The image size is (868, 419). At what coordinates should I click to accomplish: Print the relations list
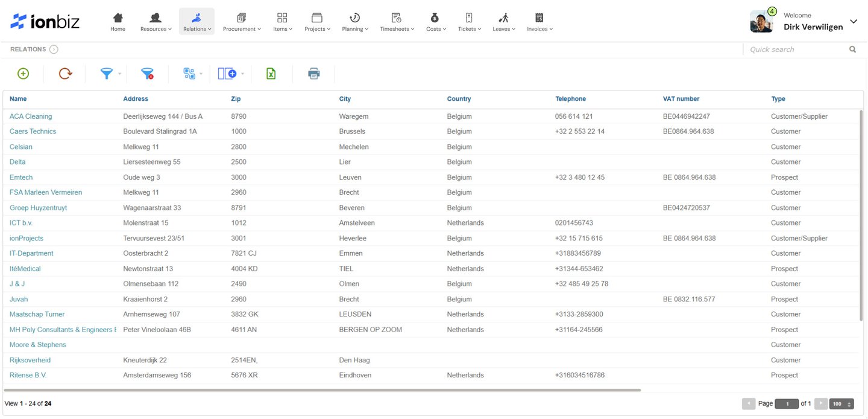(x=313, y=74)
